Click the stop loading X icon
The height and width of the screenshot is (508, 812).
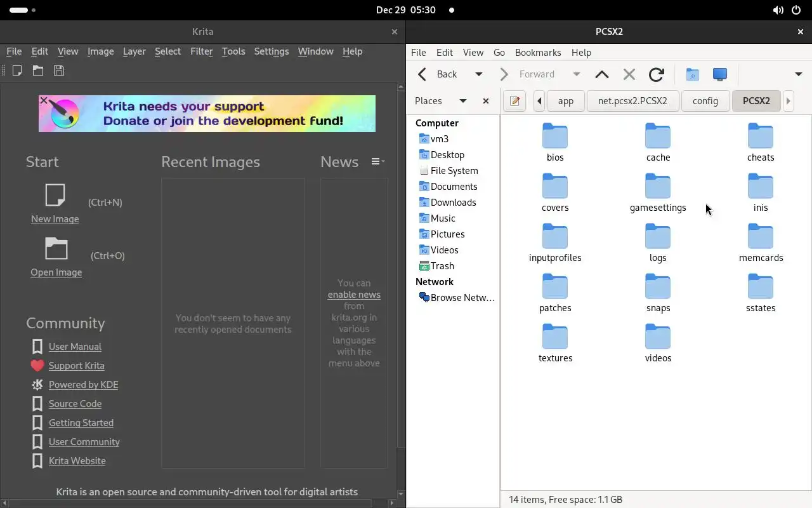click(629, 74)
